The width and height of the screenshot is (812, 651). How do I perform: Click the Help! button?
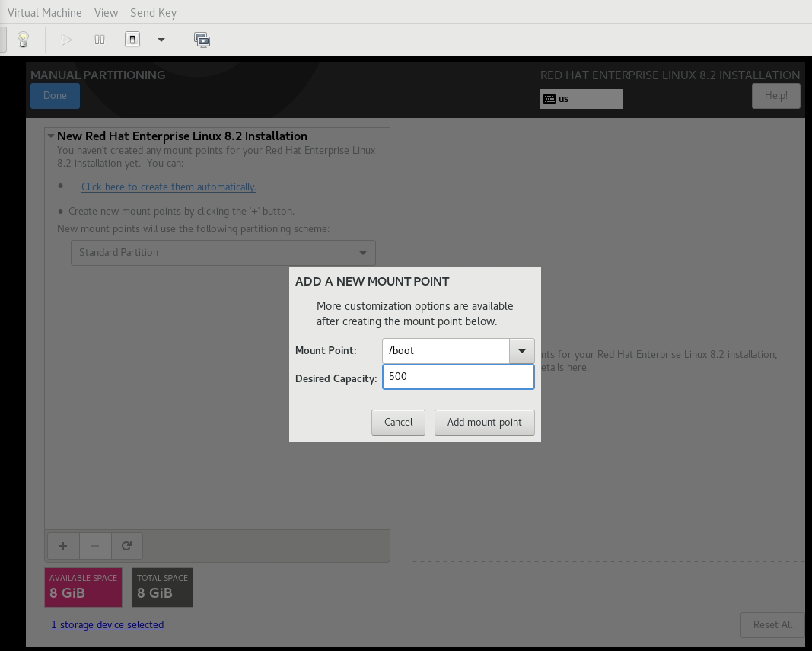click(x=775, y=96)
